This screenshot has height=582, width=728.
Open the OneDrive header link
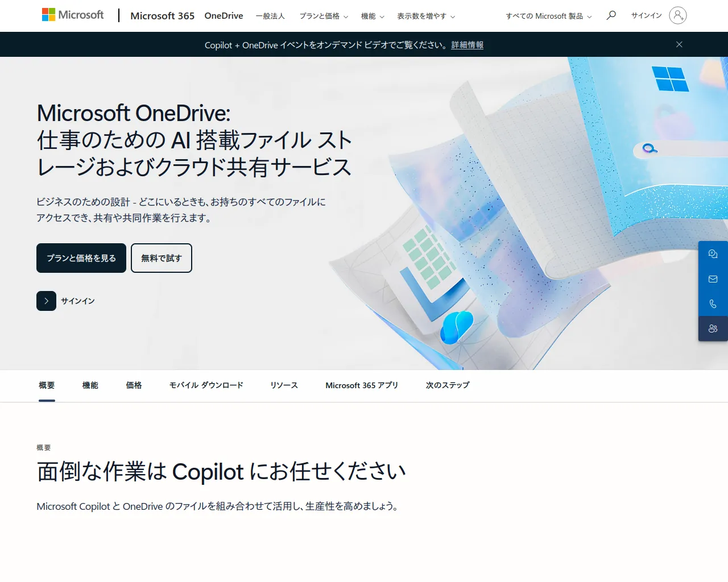coord(224,16)
